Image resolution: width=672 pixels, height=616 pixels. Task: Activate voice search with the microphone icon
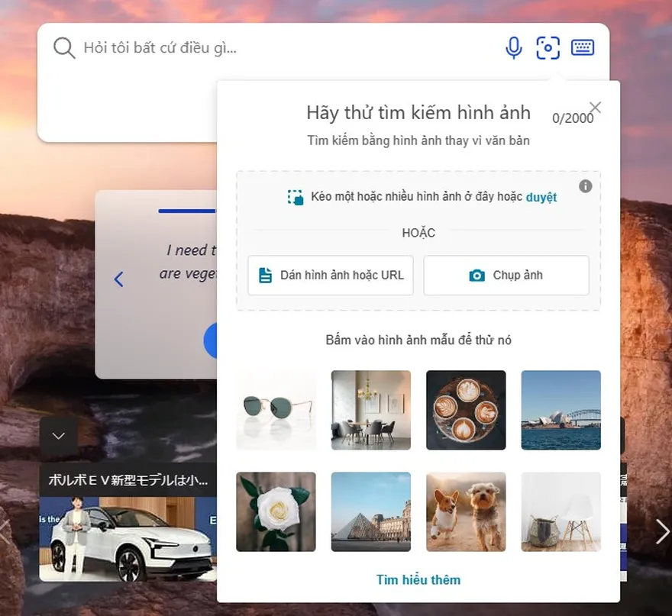[x=513, y=47]
